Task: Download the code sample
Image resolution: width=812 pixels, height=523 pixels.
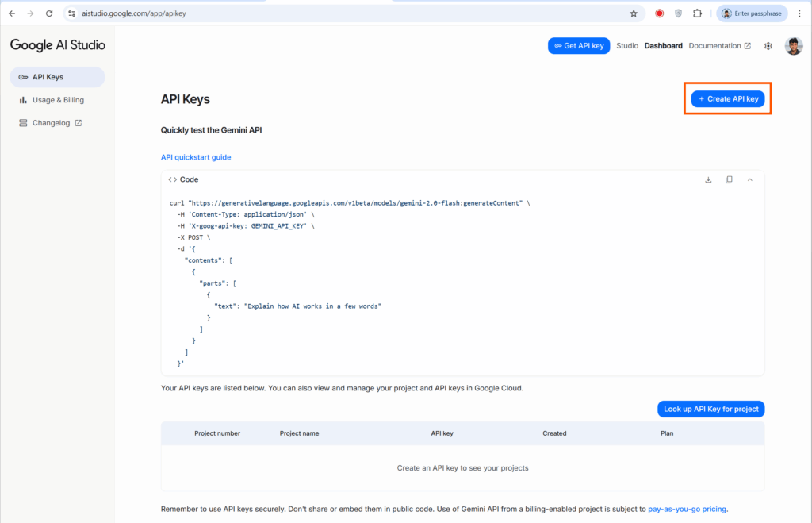Action: pos(708,180)
